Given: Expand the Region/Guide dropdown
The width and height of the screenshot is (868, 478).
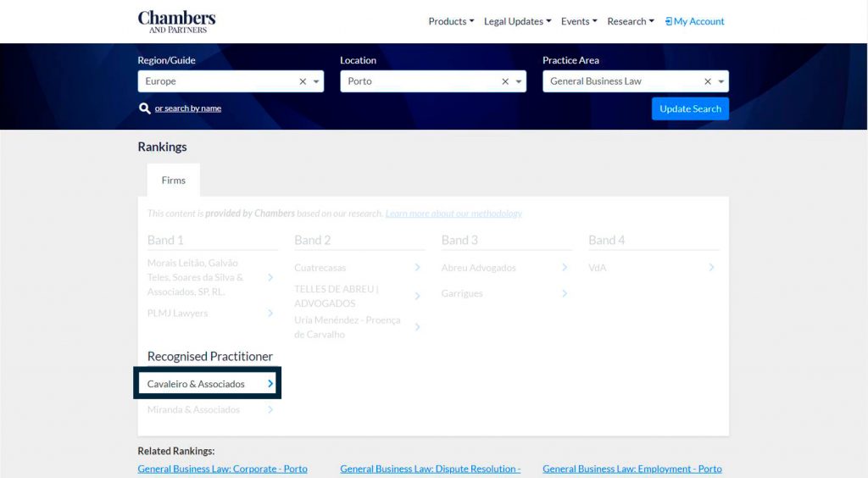Looking at the screenshot, I should tap(316, 81).
